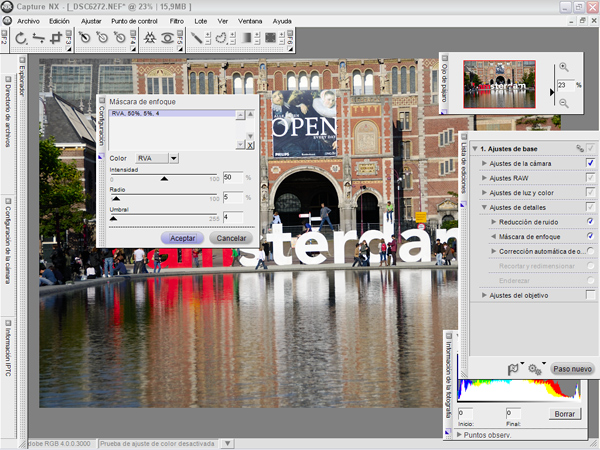Select the Selection Brush tool
The width and height of the screenshot is (600, 450).
[196, 38]
